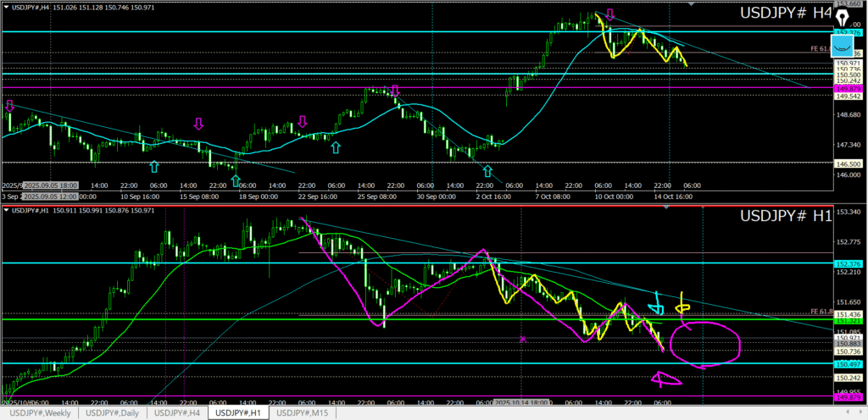Select the cyan up arrow near 2 Oct 16:00
The height and width of the screenshot is (420, 868).
click(487, 170)
